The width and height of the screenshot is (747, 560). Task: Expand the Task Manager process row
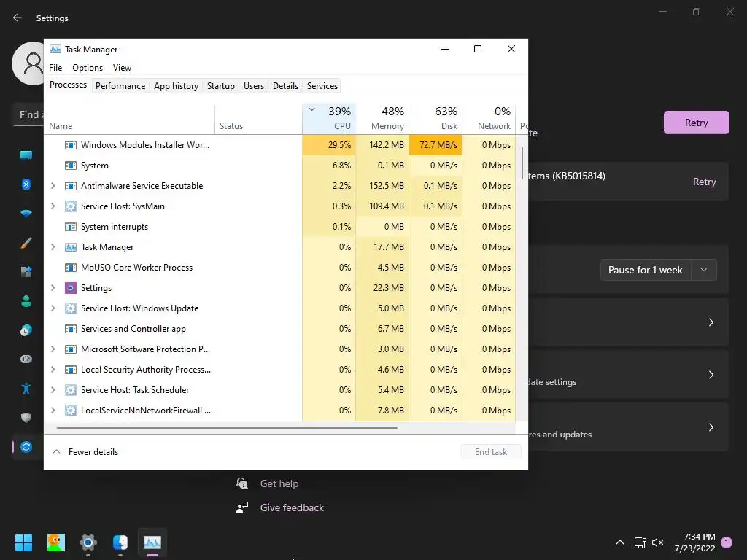click(53, 247)
